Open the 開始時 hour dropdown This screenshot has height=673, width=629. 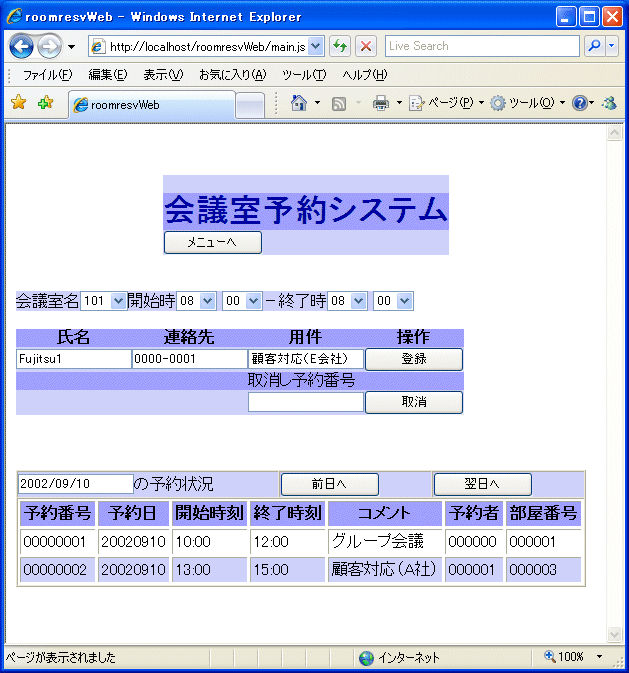coord(196,301)
